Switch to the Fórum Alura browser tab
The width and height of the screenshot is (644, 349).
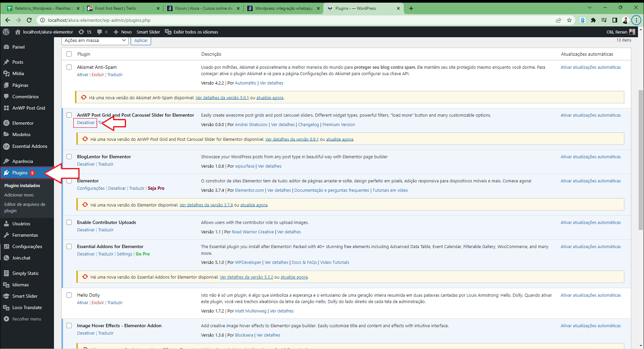tap(204, 8)
